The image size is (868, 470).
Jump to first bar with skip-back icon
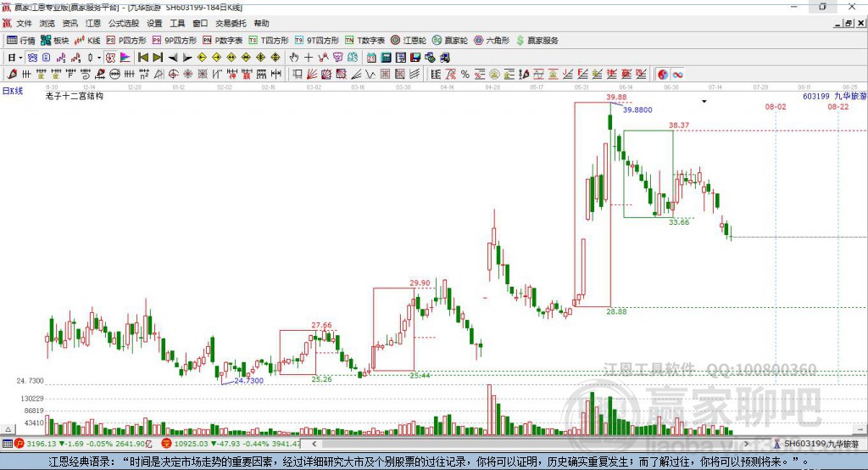pos(142,58)
